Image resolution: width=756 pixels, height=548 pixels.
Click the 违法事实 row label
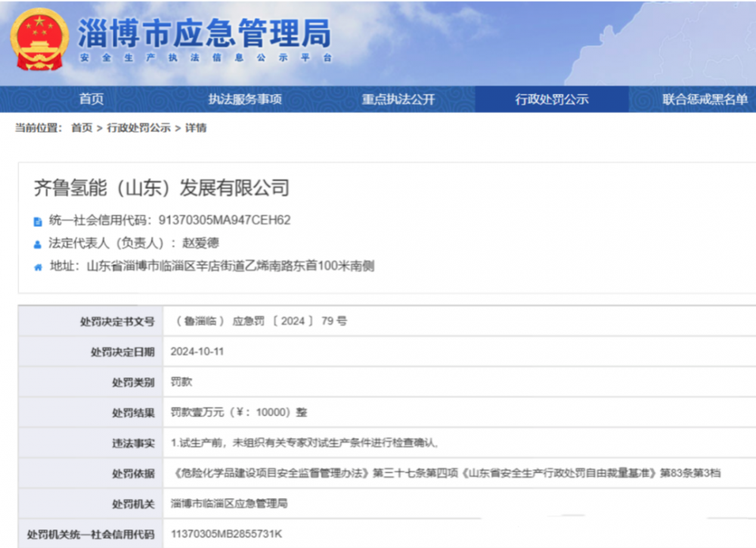[133, 443]
